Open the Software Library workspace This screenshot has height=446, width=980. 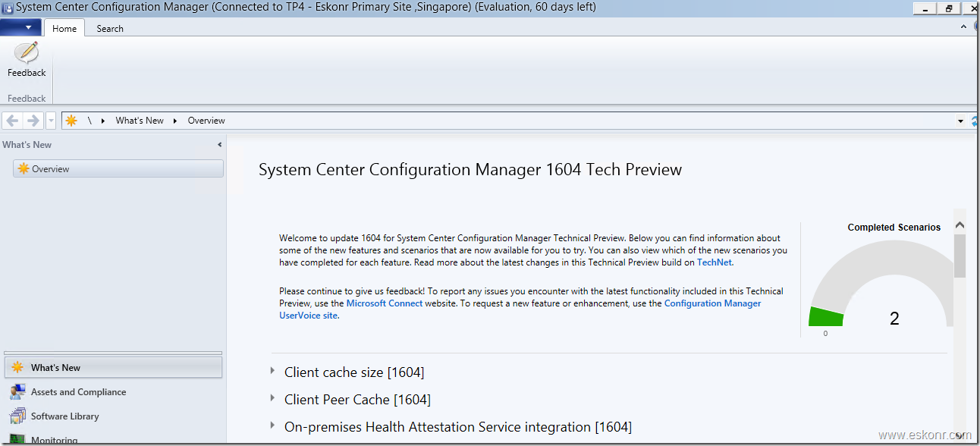point(64,416)
